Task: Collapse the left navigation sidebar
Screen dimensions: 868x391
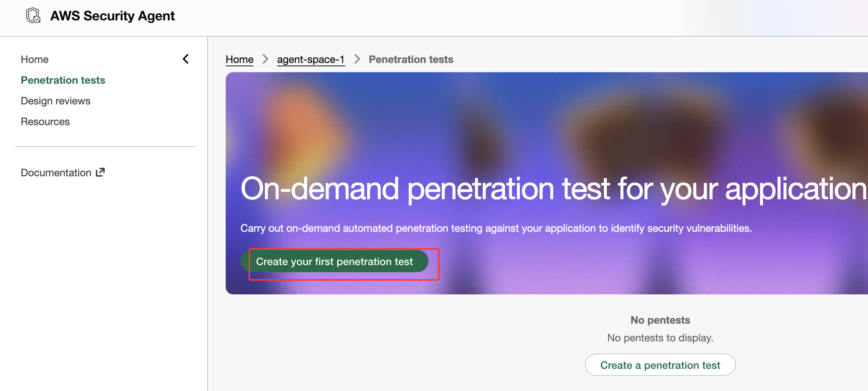Action: 186,59
